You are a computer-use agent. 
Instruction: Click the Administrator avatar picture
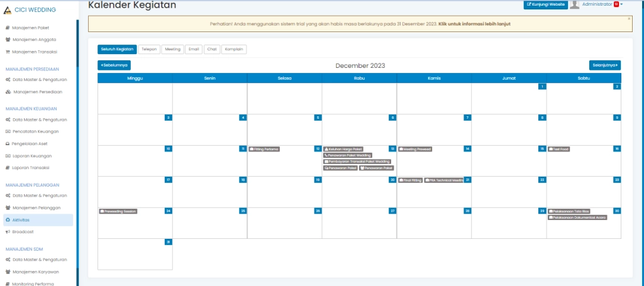[574, 5]
